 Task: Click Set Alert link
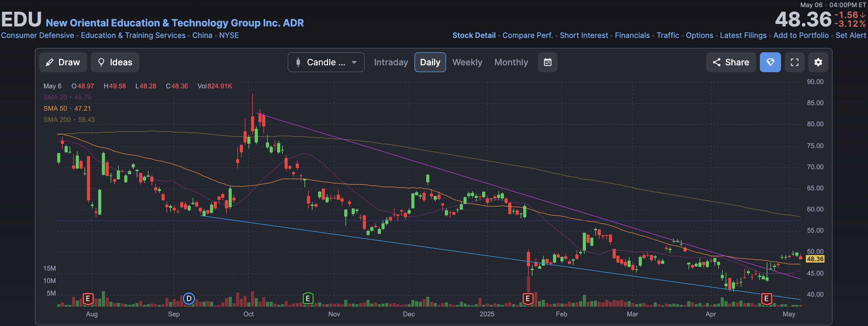coord(851,35)
